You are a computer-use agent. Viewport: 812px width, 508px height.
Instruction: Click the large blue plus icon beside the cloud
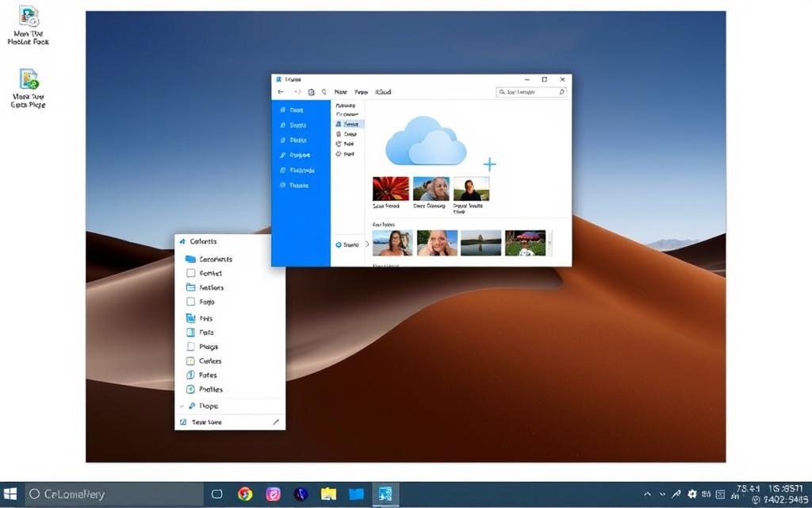click(489, 164)
